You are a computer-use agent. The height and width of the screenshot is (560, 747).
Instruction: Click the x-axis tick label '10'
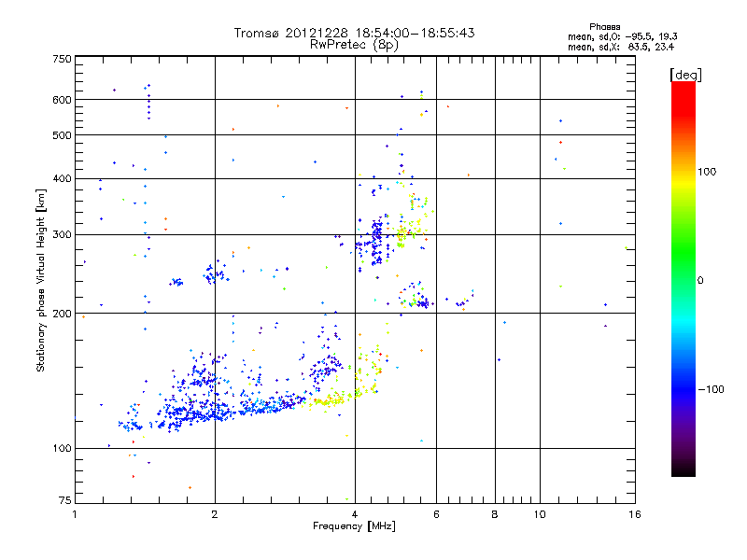540,514
